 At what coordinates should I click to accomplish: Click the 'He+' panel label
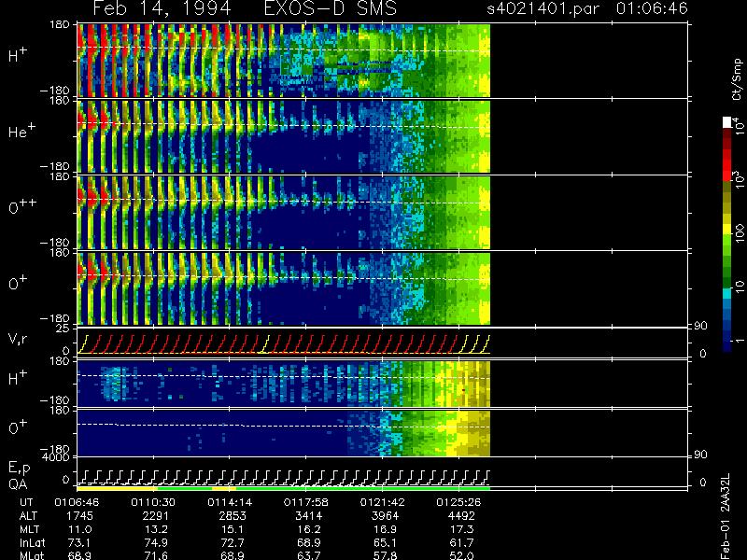21,131
